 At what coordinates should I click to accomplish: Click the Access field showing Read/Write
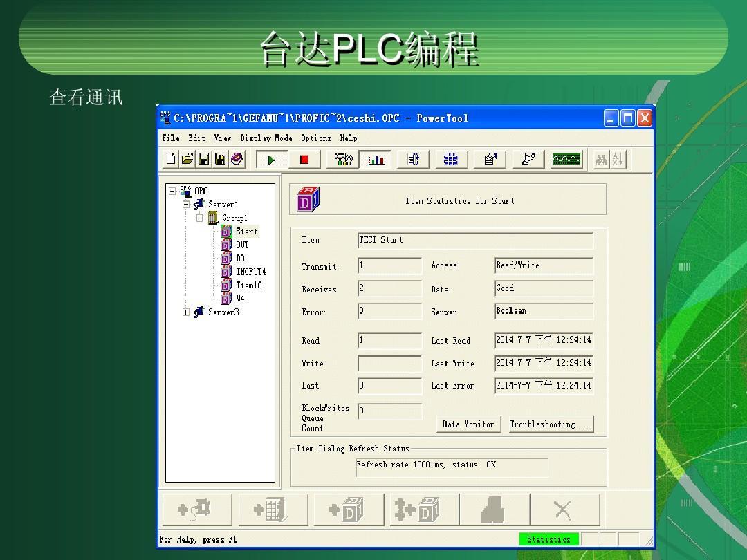coord(544,265)
